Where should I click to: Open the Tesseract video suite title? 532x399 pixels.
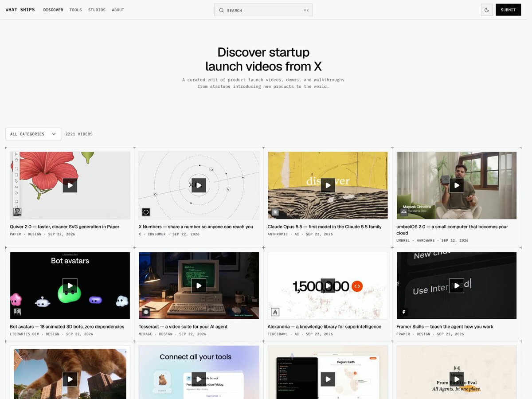(x=183, y=327)
